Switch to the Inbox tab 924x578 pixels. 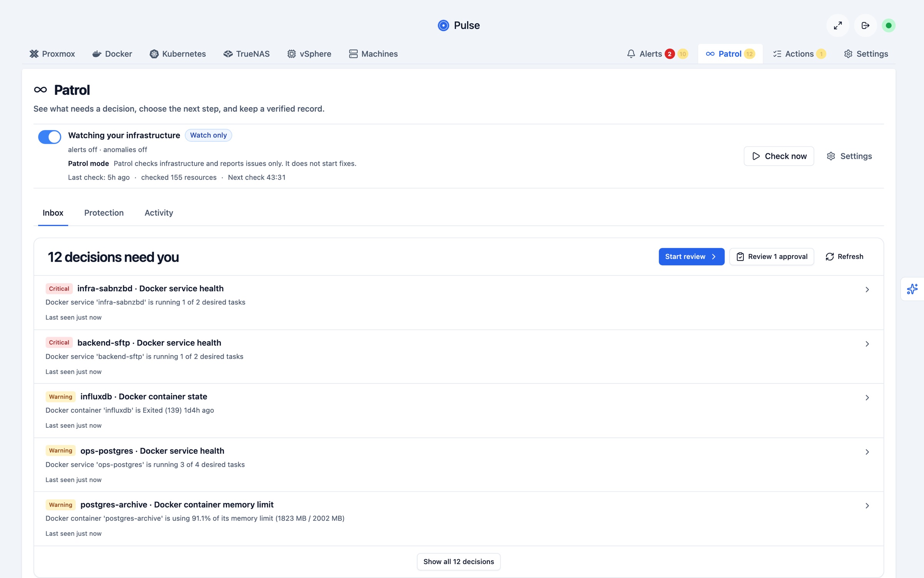coord(53,213)
